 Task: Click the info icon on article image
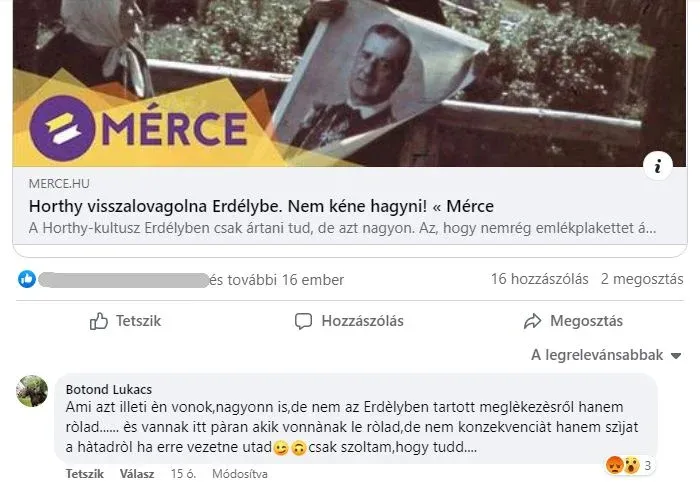pyautogui.click(x=658, y=166)
